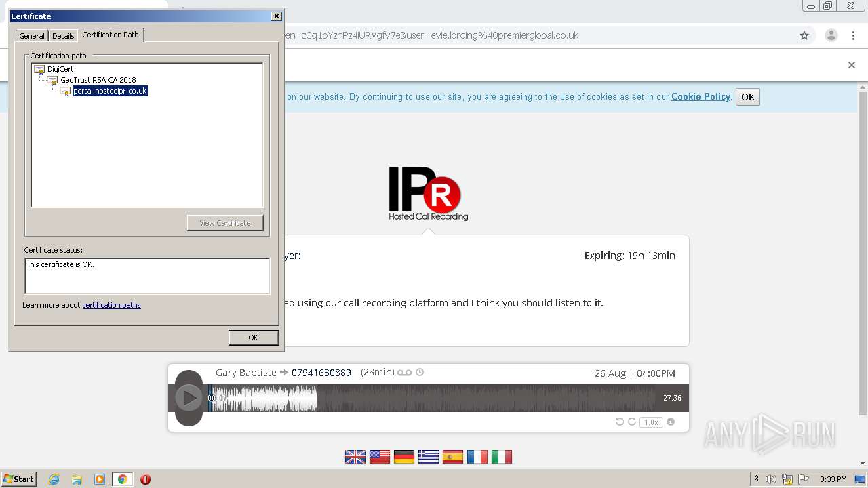Open the media player taskbar icon
Viewport: 868px width, 488px height.
pos(100,479)
